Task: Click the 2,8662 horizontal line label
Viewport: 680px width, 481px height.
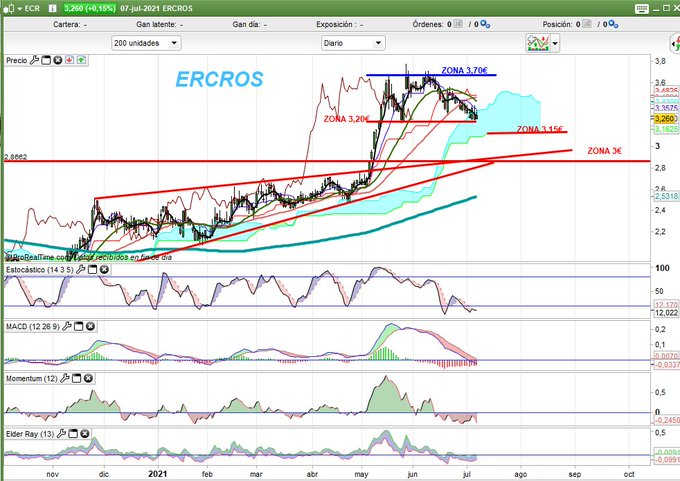Action: [16, 157]
